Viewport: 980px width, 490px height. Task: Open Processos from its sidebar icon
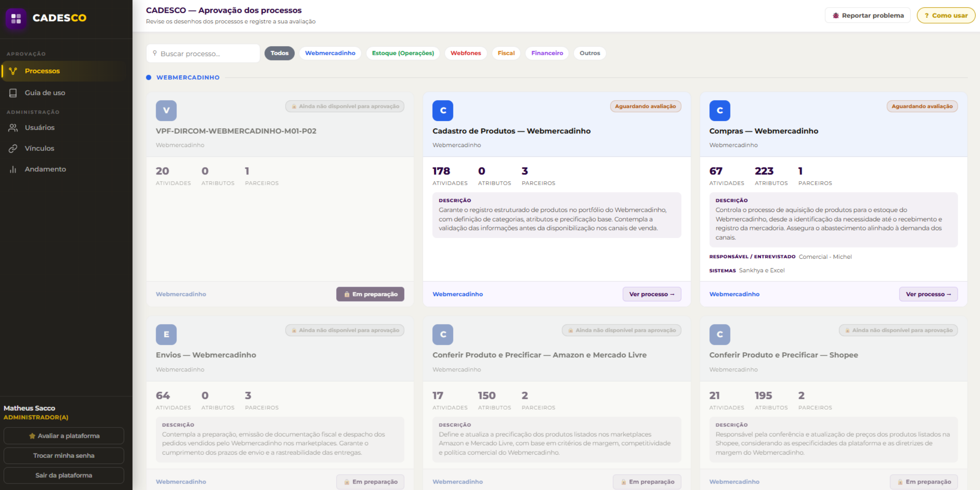click(13, 71)
